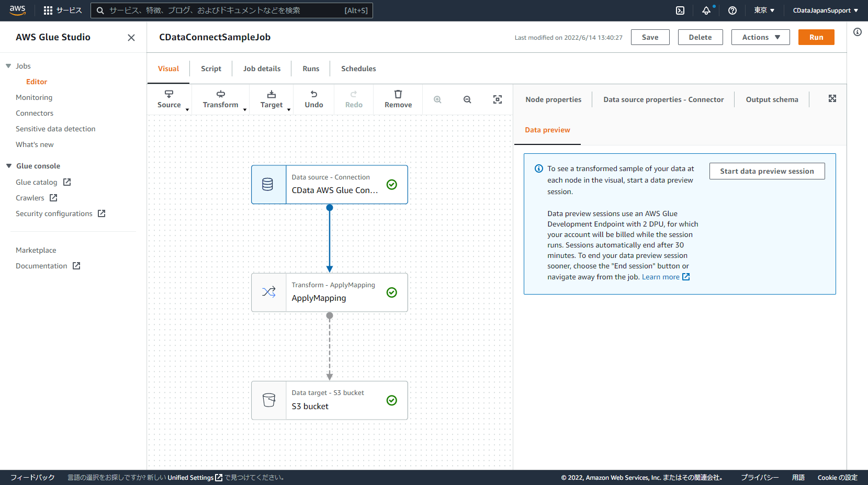Delete the job

click(x=700, y=37)
